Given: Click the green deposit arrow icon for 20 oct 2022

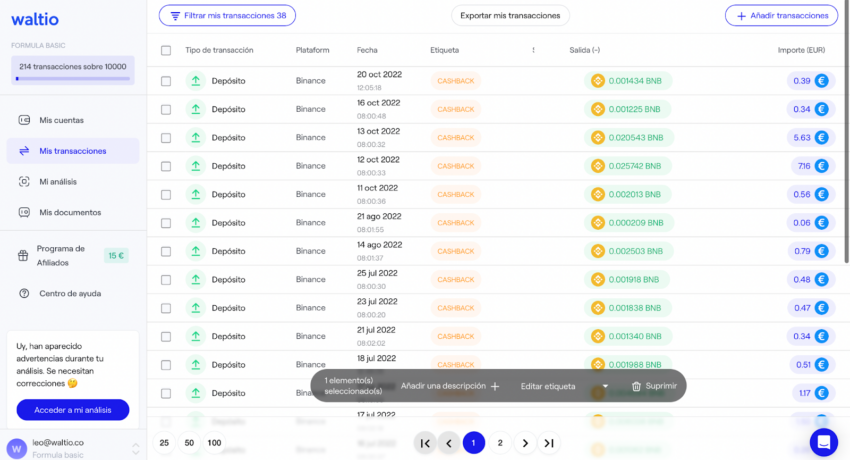Looking at the screenshot, I should coord(195,81).
